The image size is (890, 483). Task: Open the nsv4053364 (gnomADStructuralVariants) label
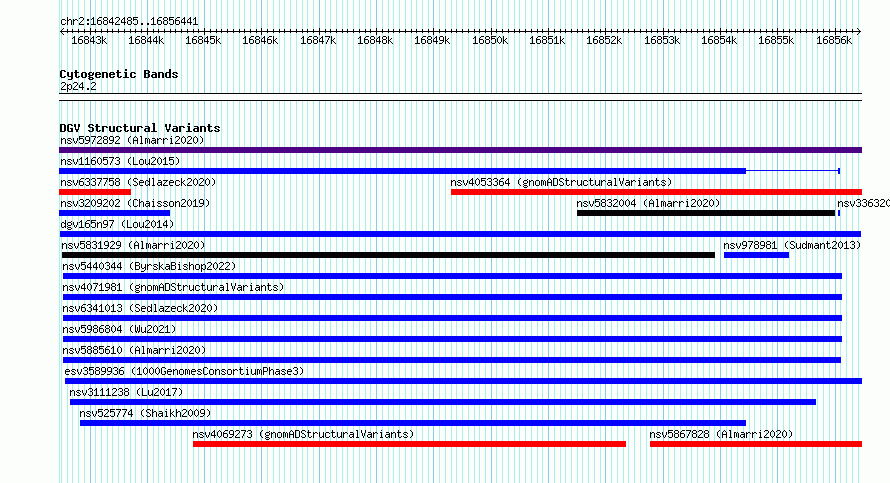561,182
